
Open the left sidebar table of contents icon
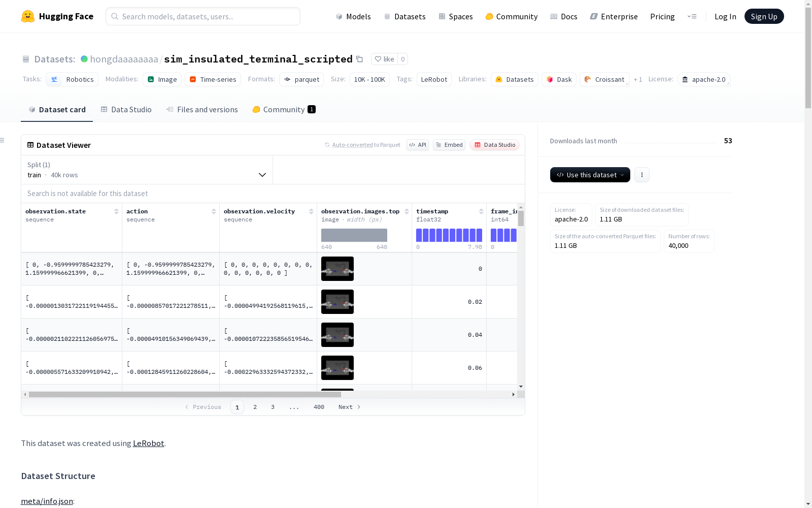click(x=3, y=140)
